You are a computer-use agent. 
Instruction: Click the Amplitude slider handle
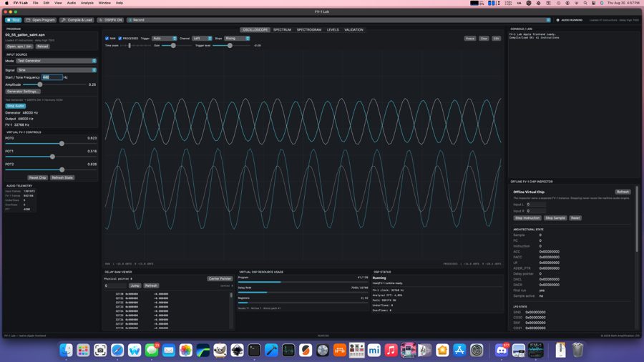[x=40, y=84]
